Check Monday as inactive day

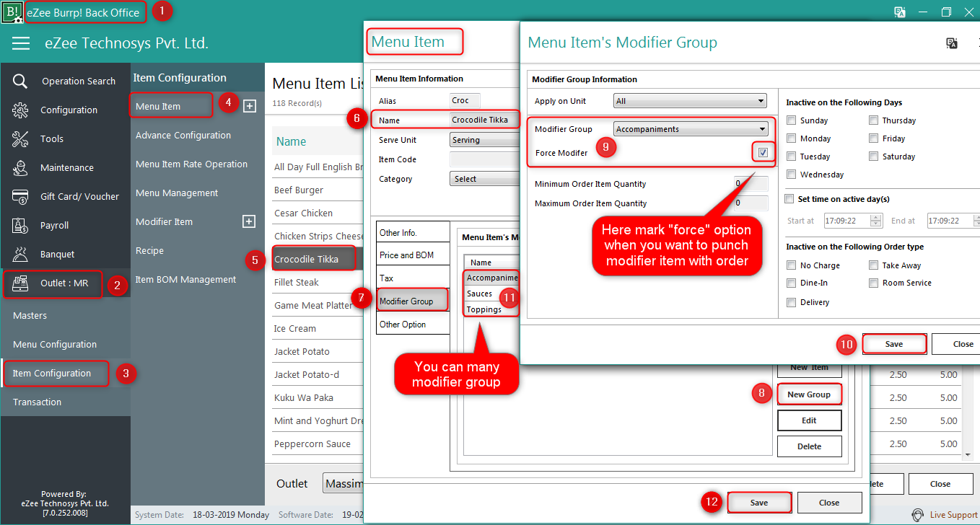tap(792, 138)
